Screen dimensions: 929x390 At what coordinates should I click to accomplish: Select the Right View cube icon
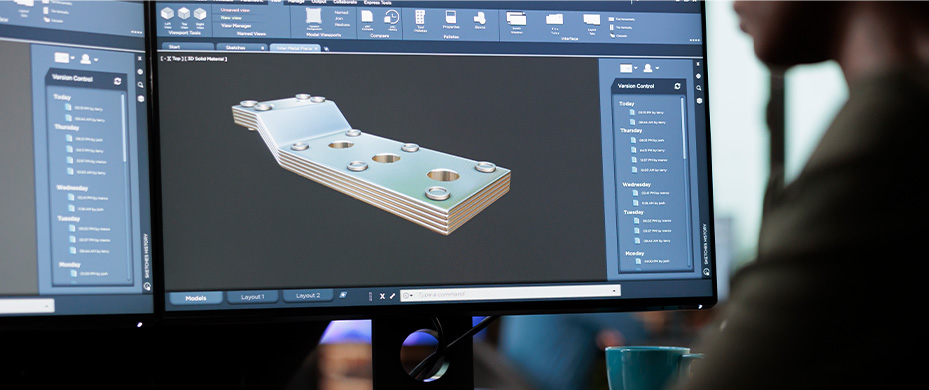tap(200, 14)
